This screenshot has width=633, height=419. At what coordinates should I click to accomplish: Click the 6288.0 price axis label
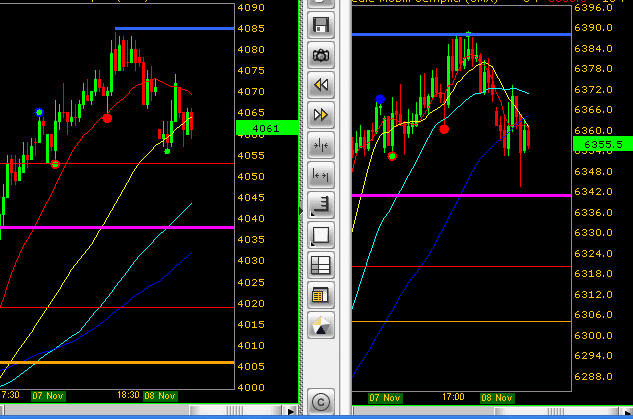coord(593,377)
